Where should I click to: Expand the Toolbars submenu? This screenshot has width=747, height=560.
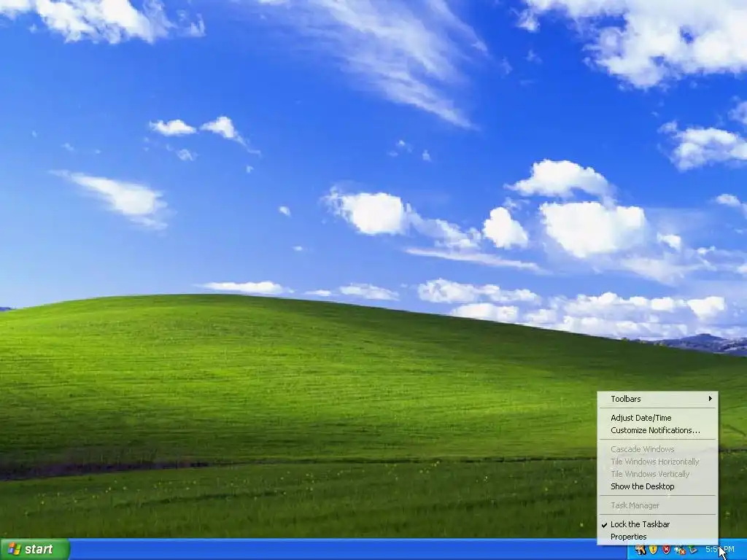click(657, 399)
